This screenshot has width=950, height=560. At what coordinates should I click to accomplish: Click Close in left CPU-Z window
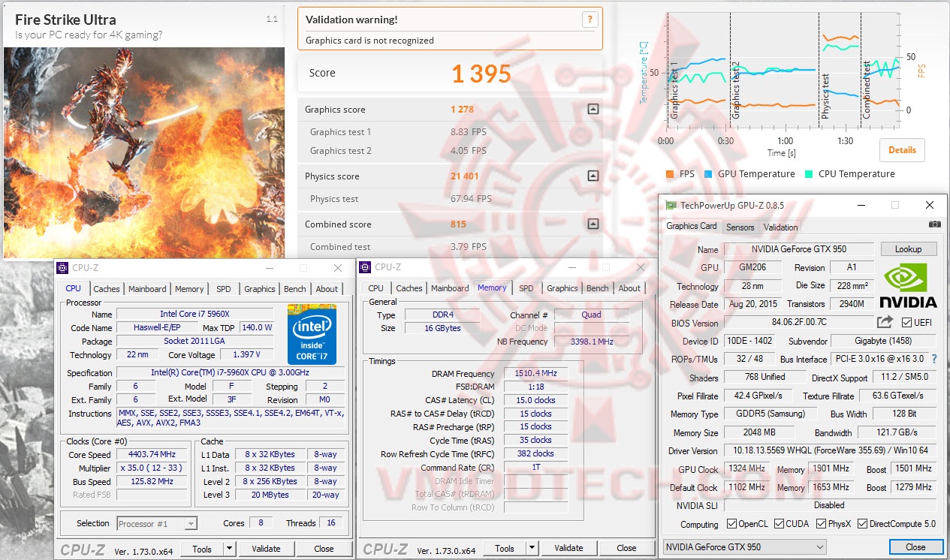[x=324, y=549]
